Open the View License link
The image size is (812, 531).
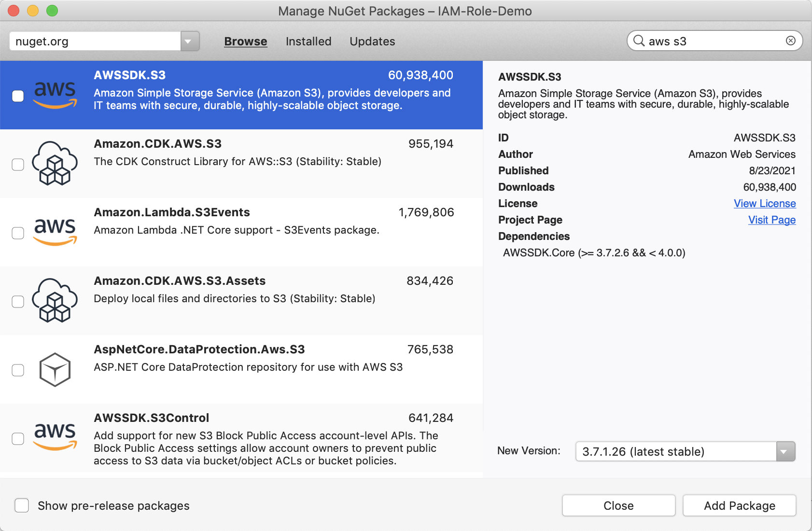coord(765,204)
